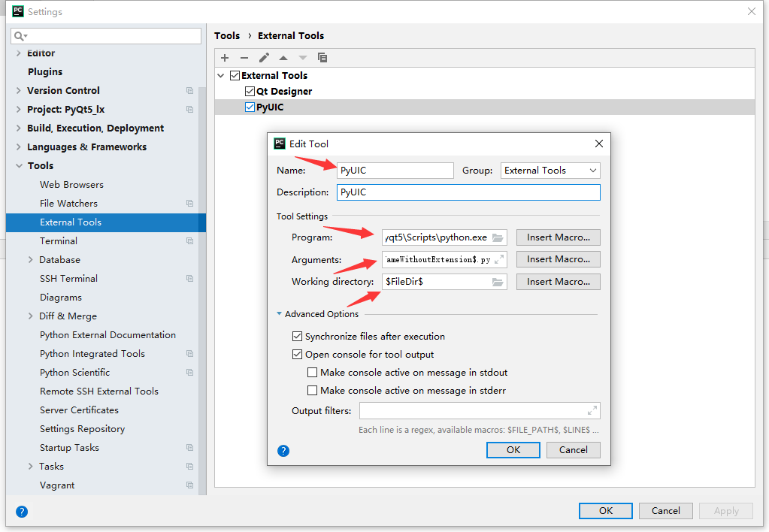Open the Group dropdown
Image resolution: width=769 pixels, height=532 pixels.
tap(550, 171)
